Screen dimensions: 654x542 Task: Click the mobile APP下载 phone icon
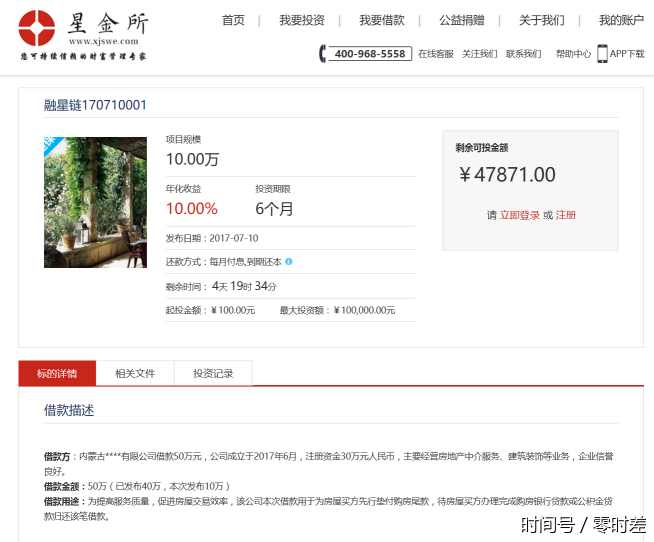602,54
